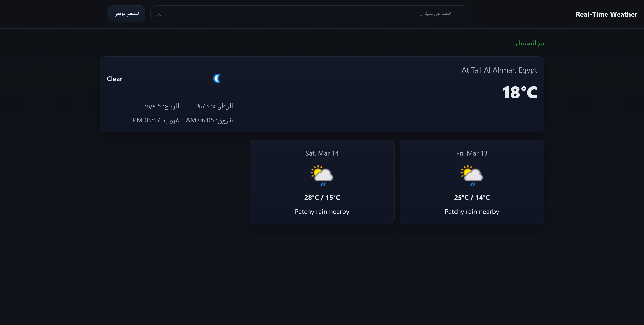The height and width of the screenshot is (325, 644).
Task: Click the sunset time غروب 05:57 PM
Action: pyautogui.click(x=156, y=120)
